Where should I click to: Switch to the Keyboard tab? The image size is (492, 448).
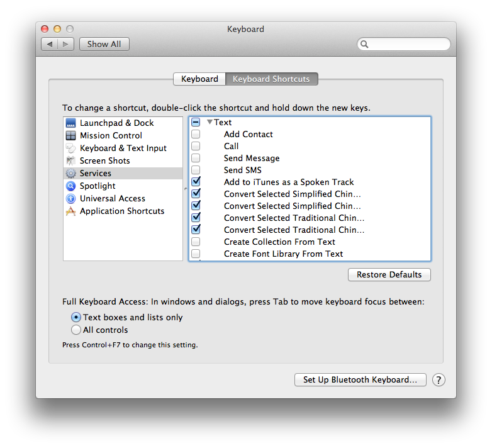pyautogui.click(x=199, y=79)
